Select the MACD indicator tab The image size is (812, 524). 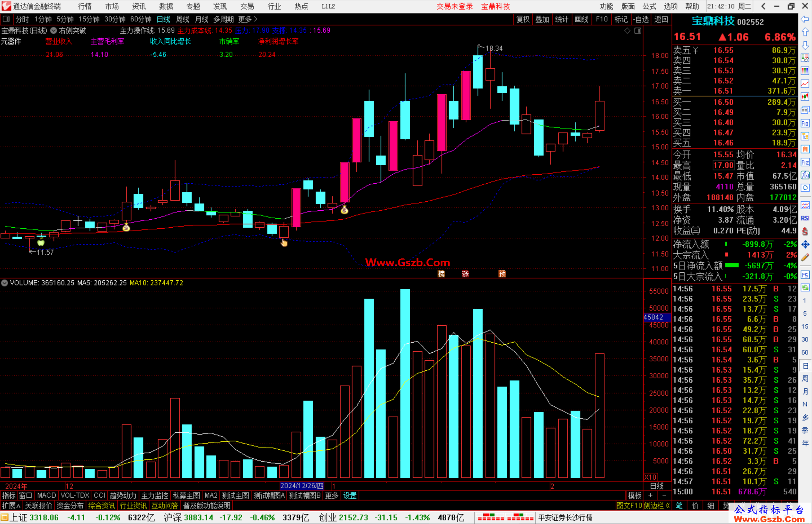tap(47, 496)
